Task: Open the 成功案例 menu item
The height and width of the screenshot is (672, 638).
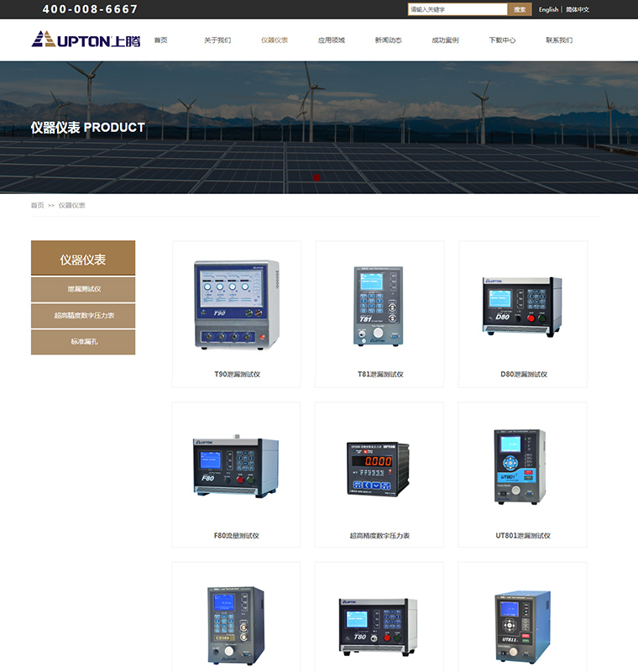Action: click(x=445, y=40)
